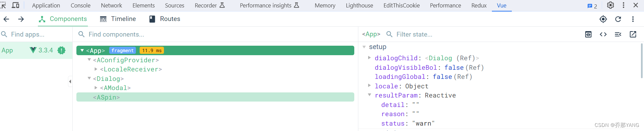Click the Find components search field
The height and width of the screenshot is (131, 644).
(216, 35)
